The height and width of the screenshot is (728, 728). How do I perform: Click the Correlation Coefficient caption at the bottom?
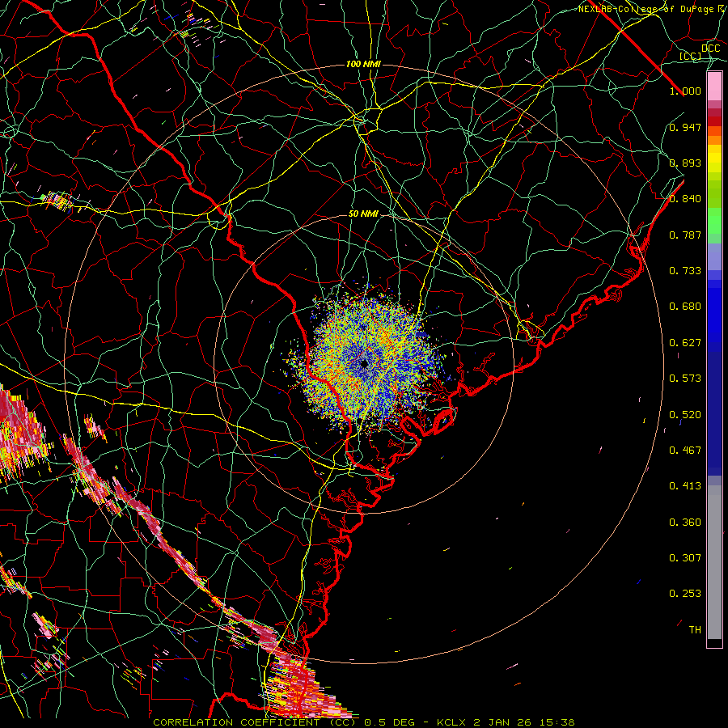pos(363,722)
